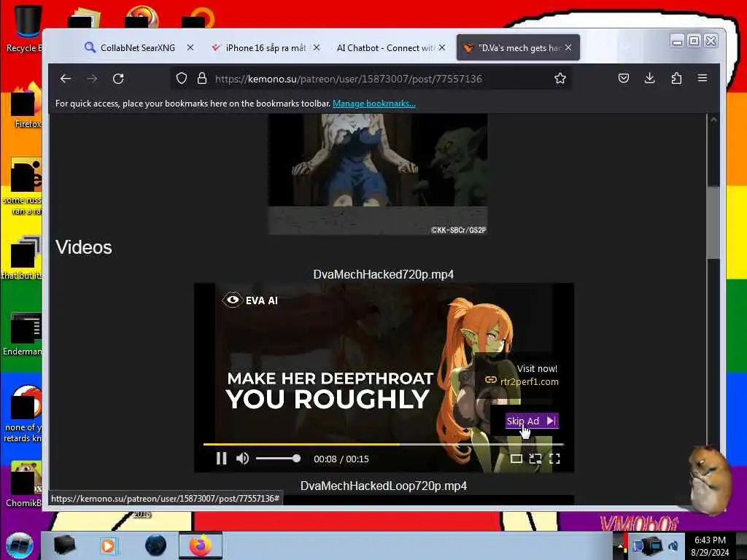Open the Windows Start orb
747x560 pixels.
click(19, 545)
